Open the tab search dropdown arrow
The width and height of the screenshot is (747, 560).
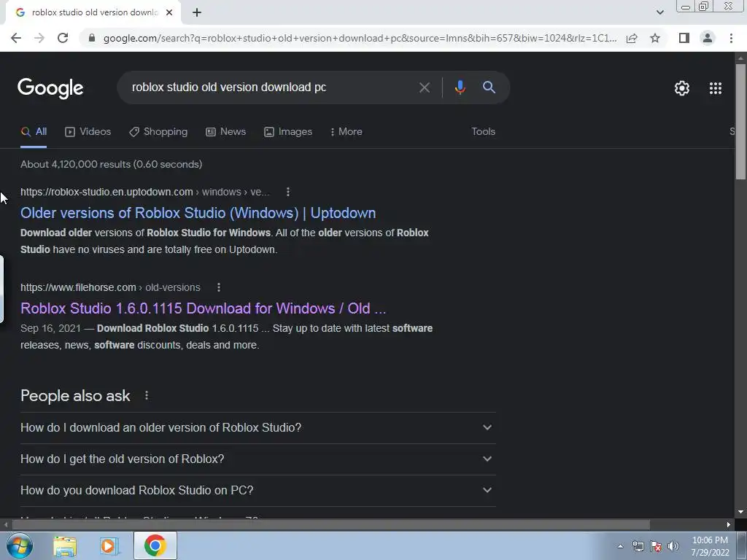click(659, 12)
